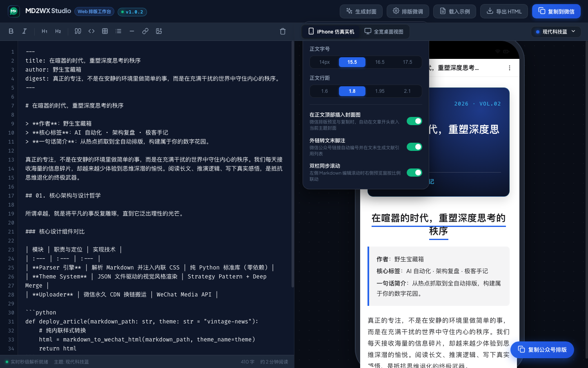Select 15.5 font size

click(352, 62)
